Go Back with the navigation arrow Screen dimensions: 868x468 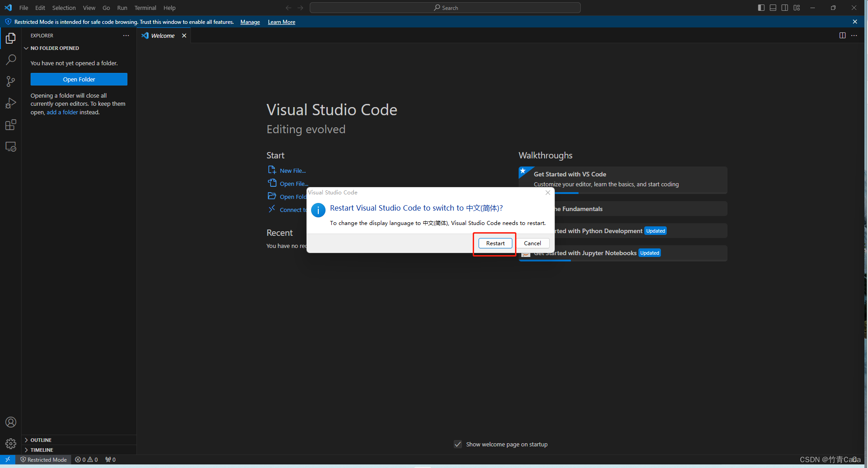tap(289, 8)
